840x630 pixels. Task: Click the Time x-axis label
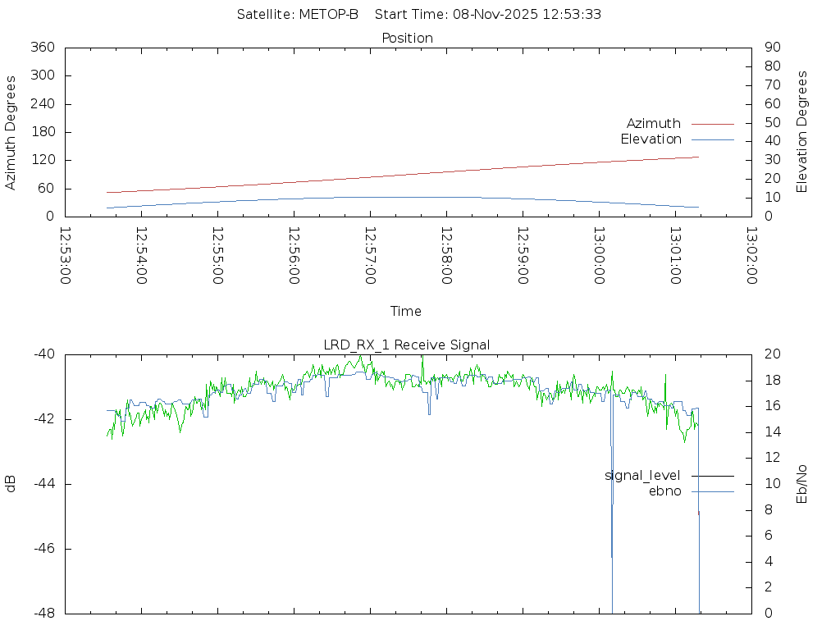(406, 311)
